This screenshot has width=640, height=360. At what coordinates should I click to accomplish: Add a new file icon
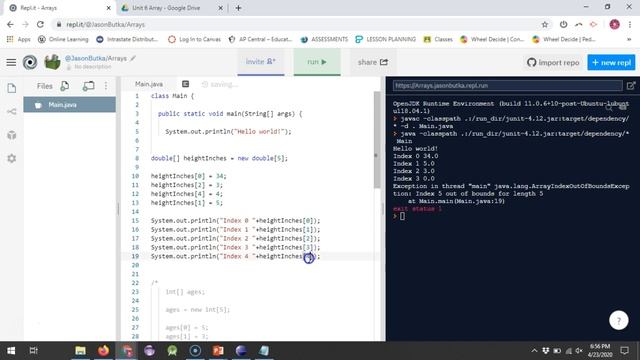coord(64,86)
